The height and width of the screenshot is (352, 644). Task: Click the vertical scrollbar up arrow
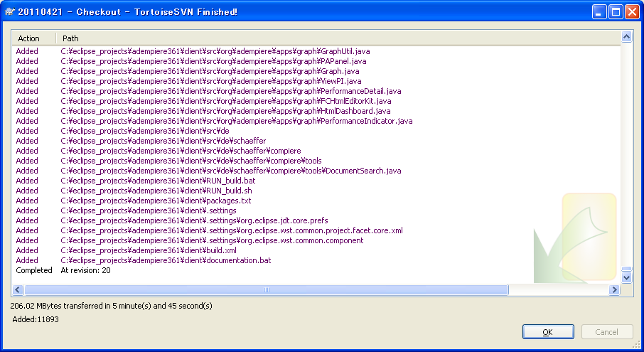point(626,36)
